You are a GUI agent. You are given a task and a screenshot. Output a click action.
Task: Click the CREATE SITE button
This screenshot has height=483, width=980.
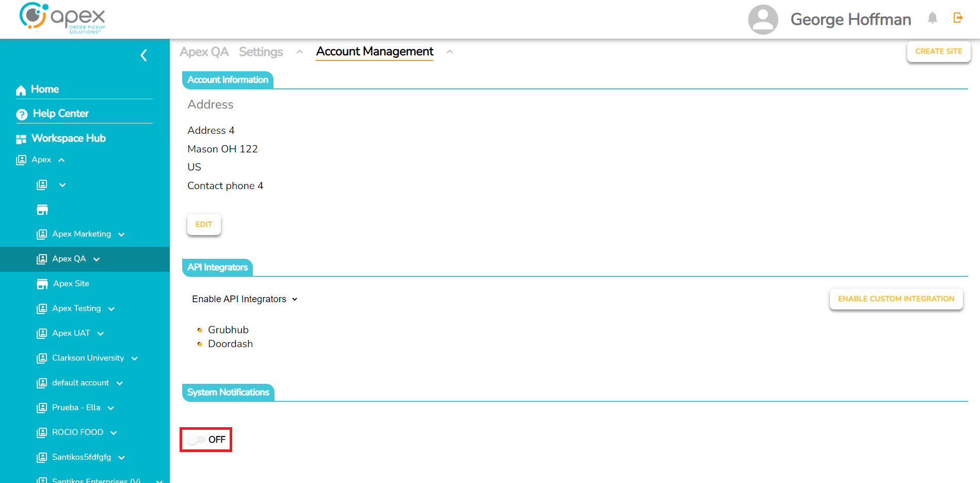pyautogui.click(x=938, y=52)
